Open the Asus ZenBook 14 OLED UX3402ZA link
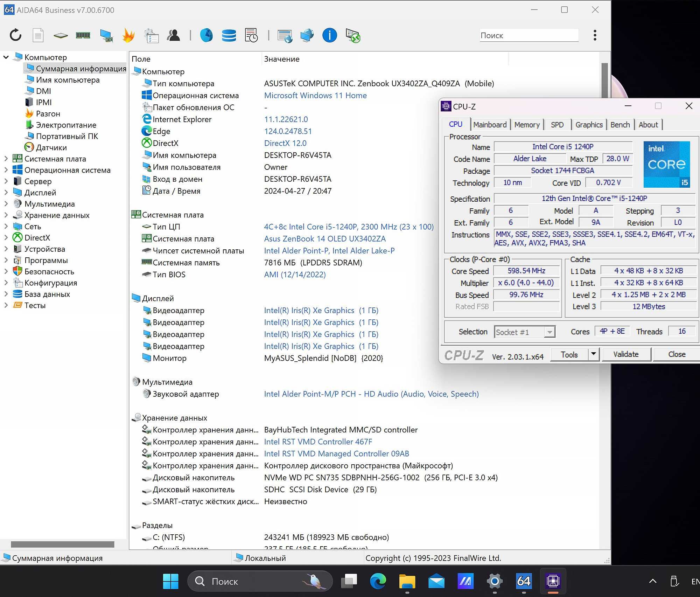 325,239
